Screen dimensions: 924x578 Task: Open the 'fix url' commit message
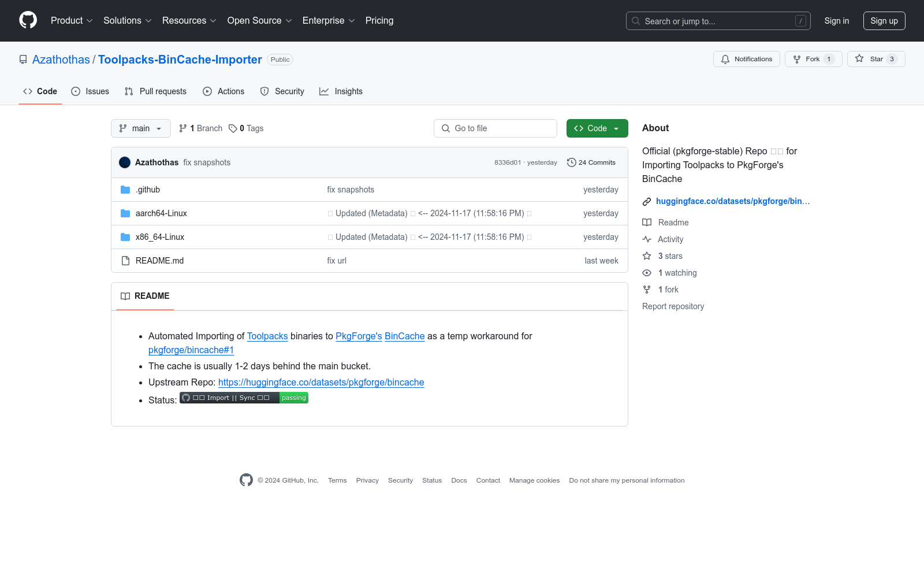(337, 261)
